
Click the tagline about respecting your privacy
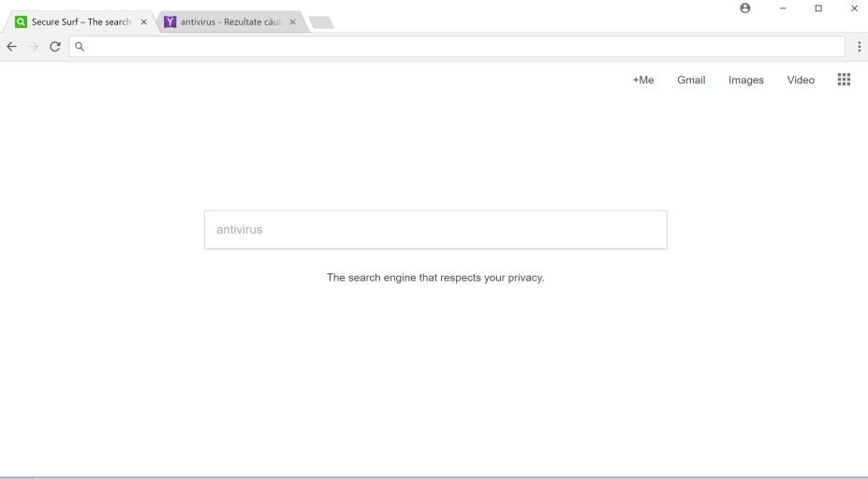(x=435, y=278)
